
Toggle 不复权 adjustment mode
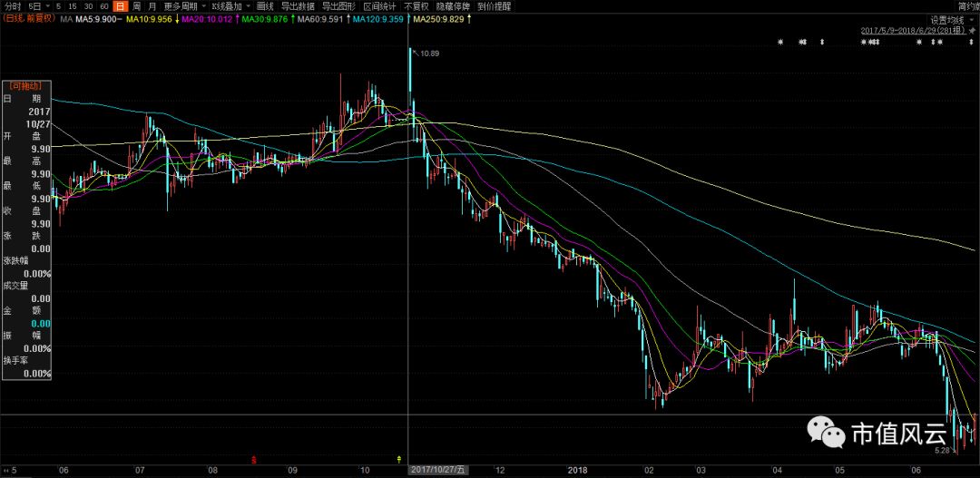(415, 6)
